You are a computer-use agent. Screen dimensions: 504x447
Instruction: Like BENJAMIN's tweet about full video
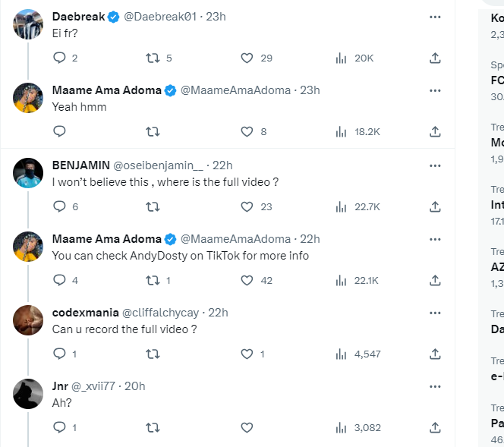click(x=247, y=206)
